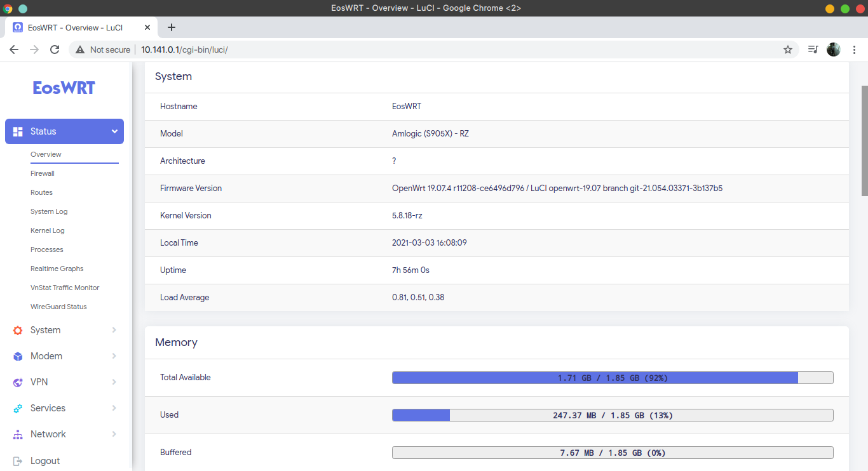The height and width of the screenshot is (471, 868).
Task: Open the VnStat Traffic Monitor page
Action: point(65,288)
